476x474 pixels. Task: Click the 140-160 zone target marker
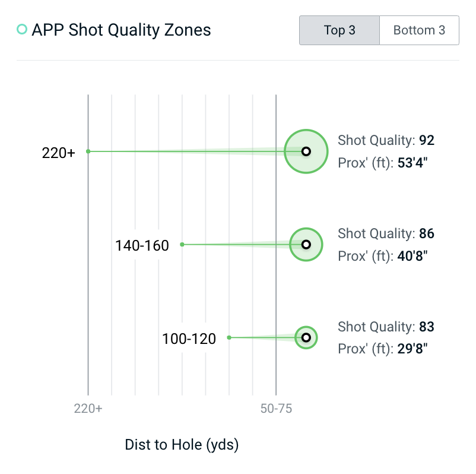[306, 244]
